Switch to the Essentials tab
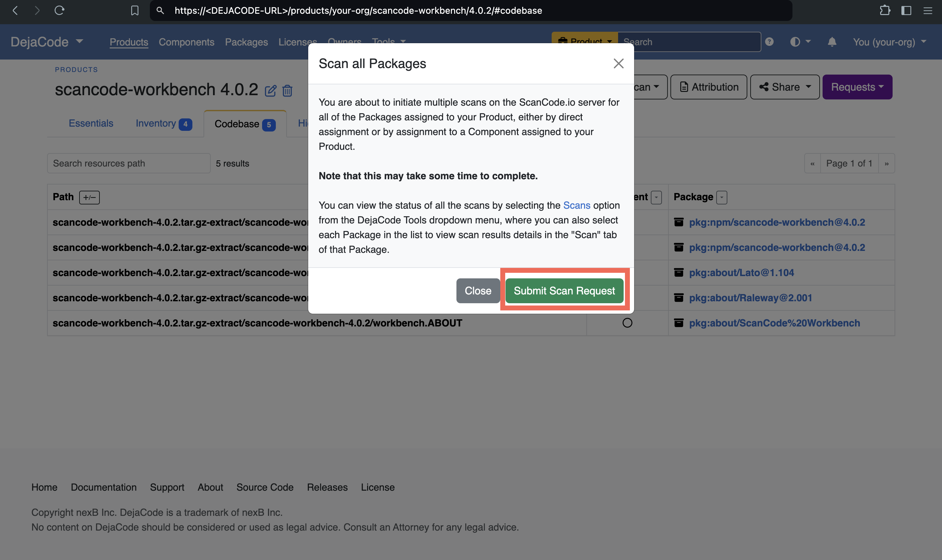This screenshot has height=560, width=942. [x=91, y=123]
